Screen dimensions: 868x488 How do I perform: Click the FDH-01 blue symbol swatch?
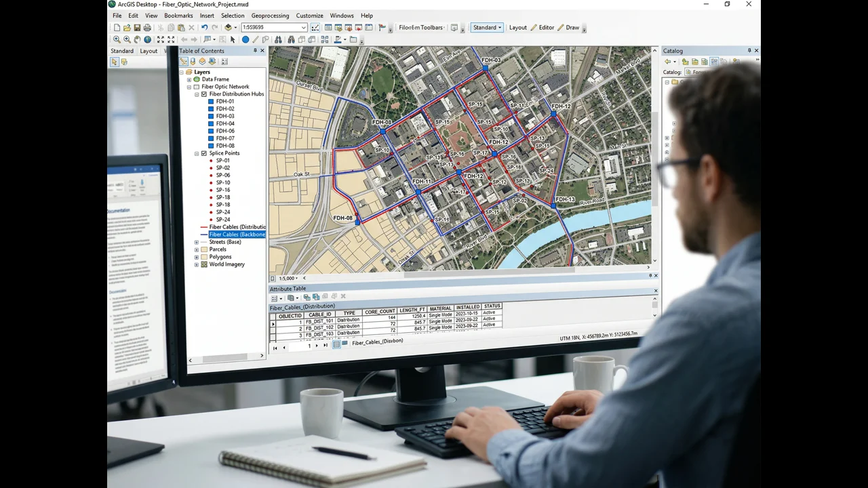pos(211,101)
